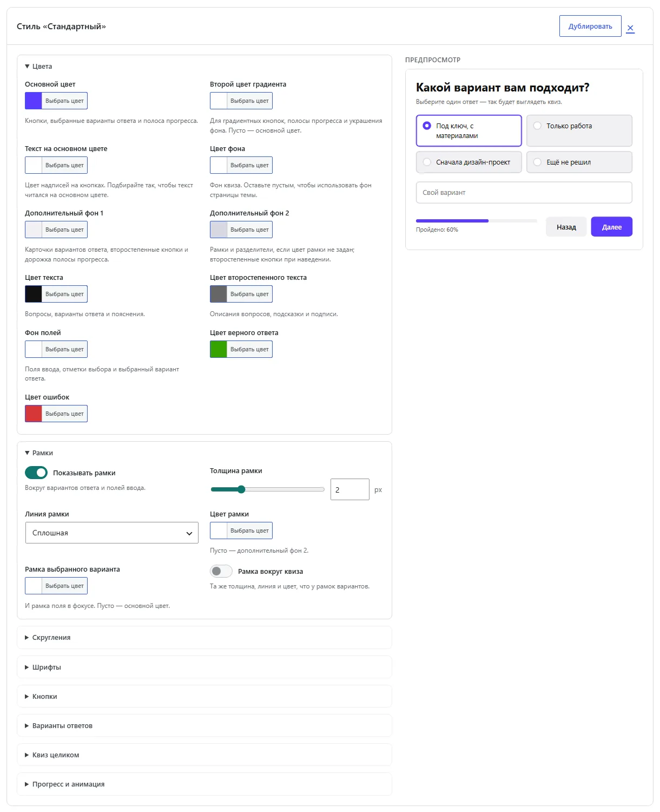660x812 pixels.
Task: Expand the Скругления section
Action: (204, 638)
